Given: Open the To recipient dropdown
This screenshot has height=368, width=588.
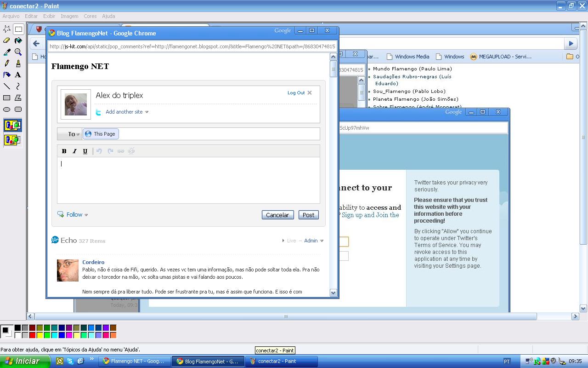Looking at the screenshot, I should [70, 134].
